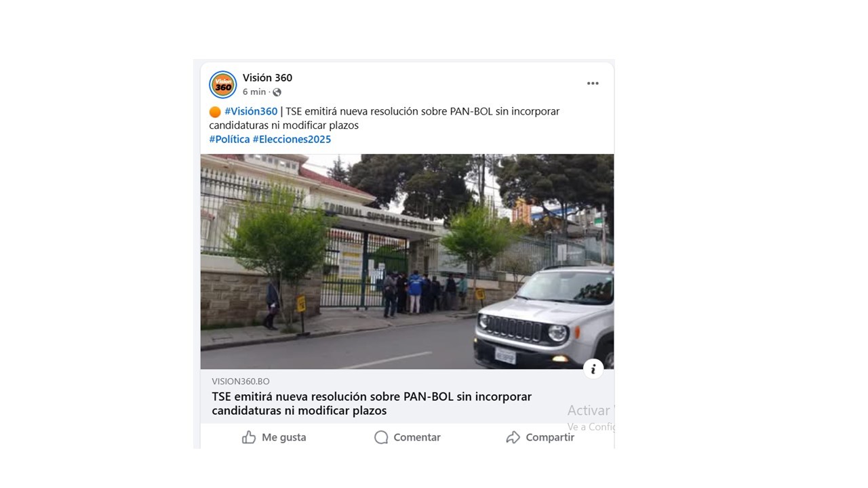Screen dimensions: 868x488
Task: Click the VISION360.BO domain label
Action: coord(241,382)
